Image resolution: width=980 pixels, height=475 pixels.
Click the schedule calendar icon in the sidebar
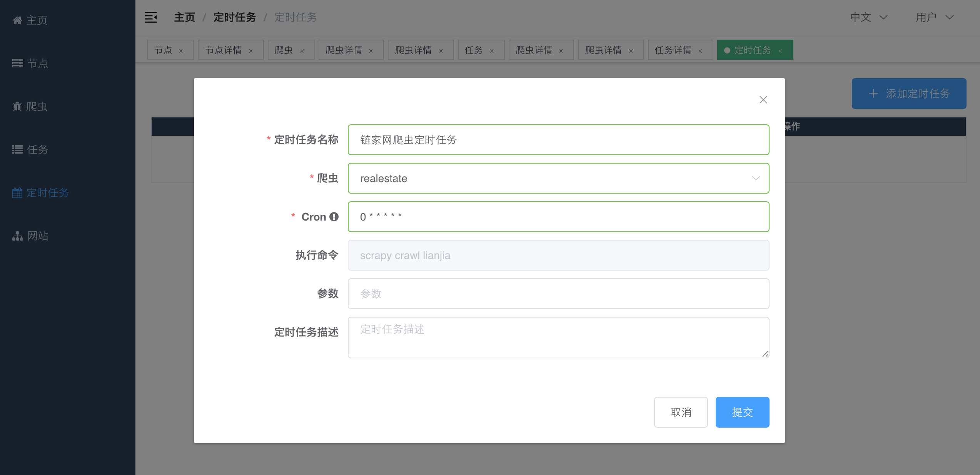(x=17, y=192)
